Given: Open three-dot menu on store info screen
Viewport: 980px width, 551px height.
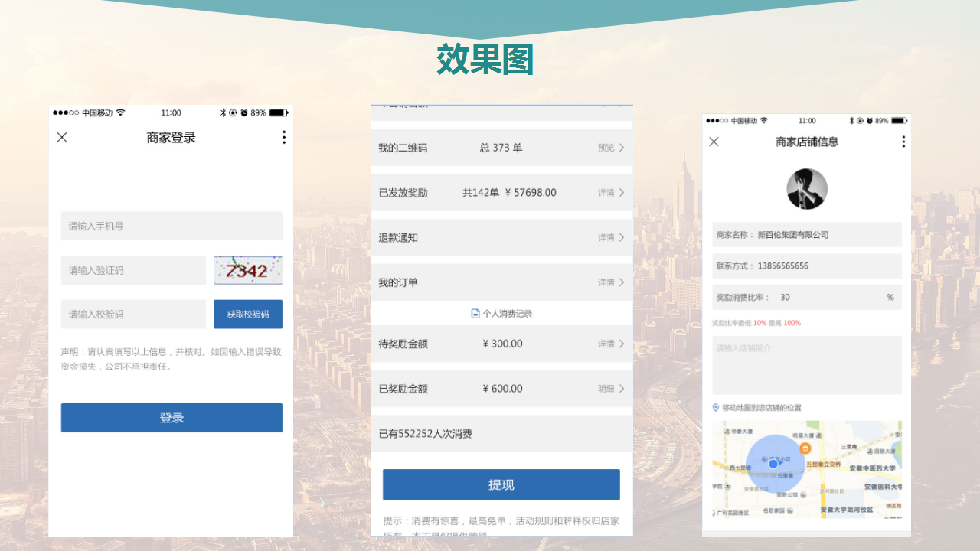Looking at the screenshot, I should (x=903, y=142).
